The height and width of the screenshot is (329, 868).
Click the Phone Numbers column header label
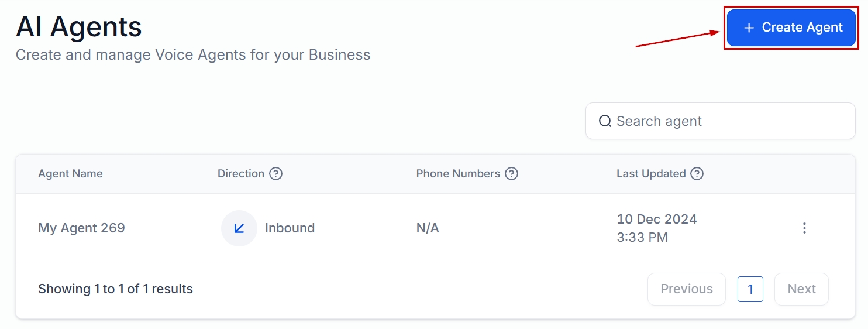(458, 174)
